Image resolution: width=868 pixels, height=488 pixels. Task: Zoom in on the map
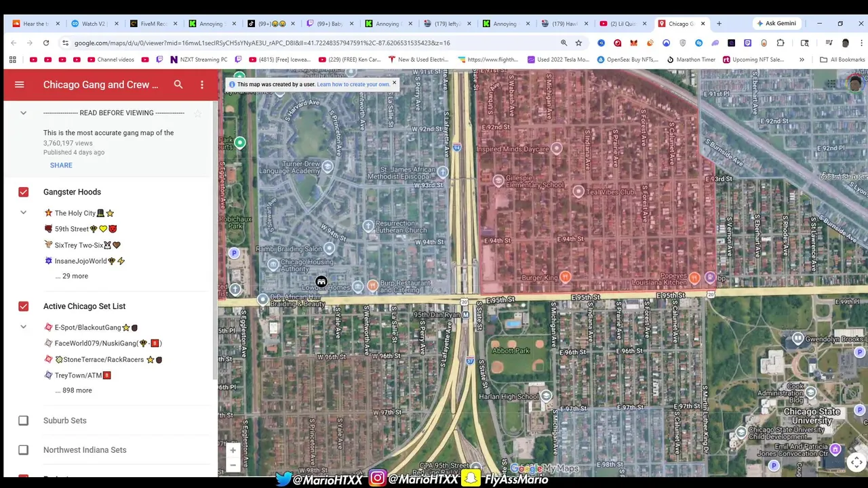233,450
